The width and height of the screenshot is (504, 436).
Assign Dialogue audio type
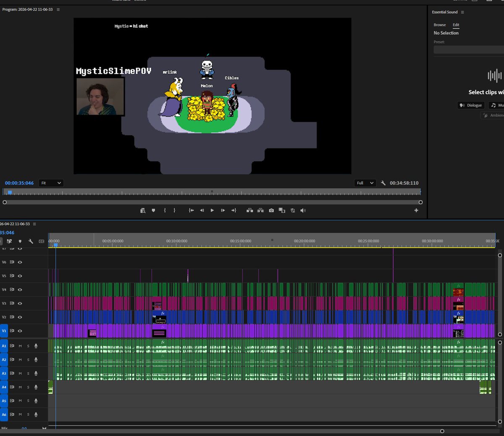[471, 105]
